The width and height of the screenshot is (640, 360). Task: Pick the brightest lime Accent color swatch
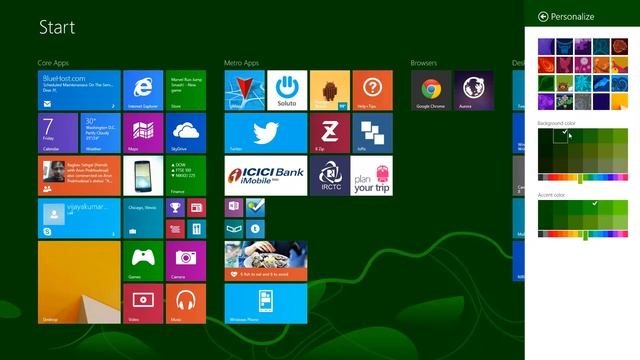coord(620,207)
